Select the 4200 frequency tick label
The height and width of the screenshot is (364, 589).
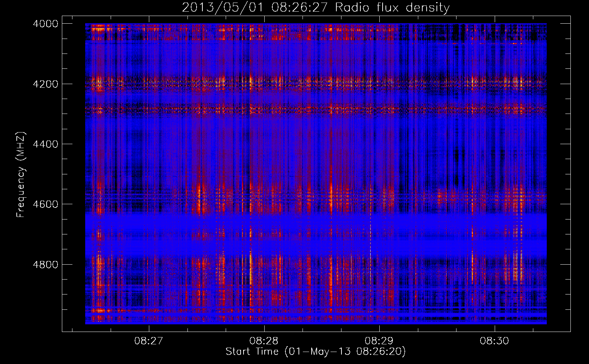pos(46,84)
